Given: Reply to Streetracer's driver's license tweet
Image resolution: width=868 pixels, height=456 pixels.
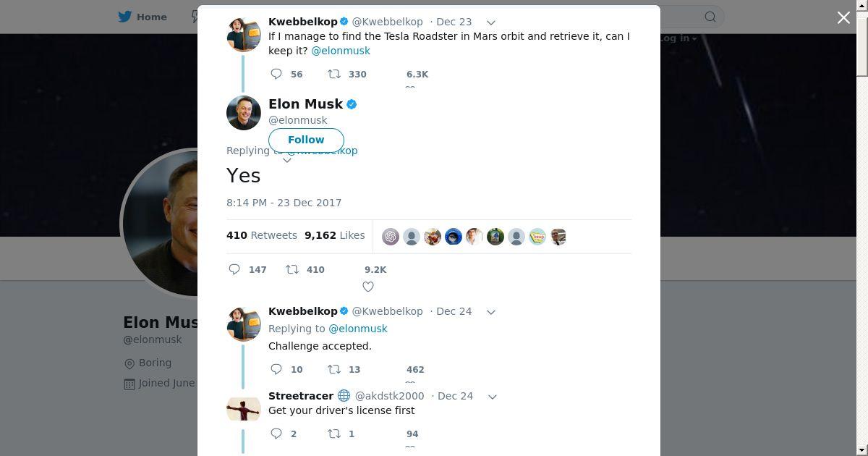Looking at the screenshot, I should click(x=276, y=434).
